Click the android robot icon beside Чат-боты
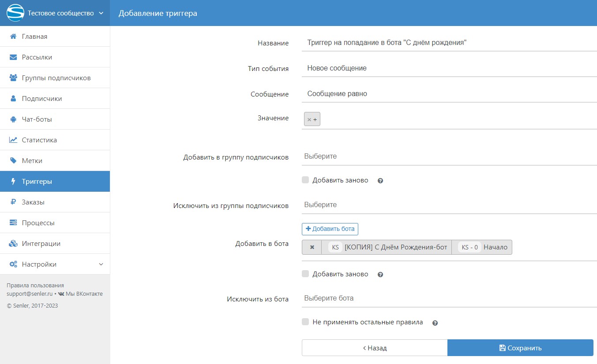The image size is (597, 364). tap(13, 119)
